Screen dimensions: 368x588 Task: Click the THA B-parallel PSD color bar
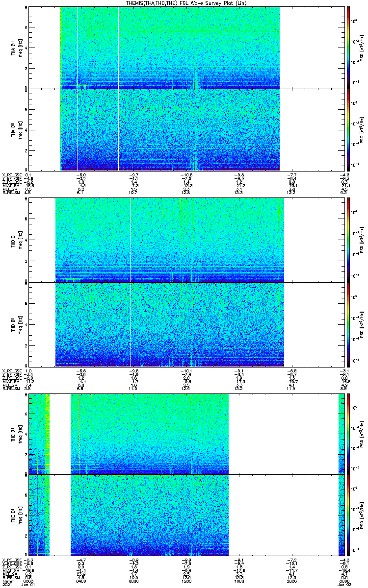click(x=348, y=129)
